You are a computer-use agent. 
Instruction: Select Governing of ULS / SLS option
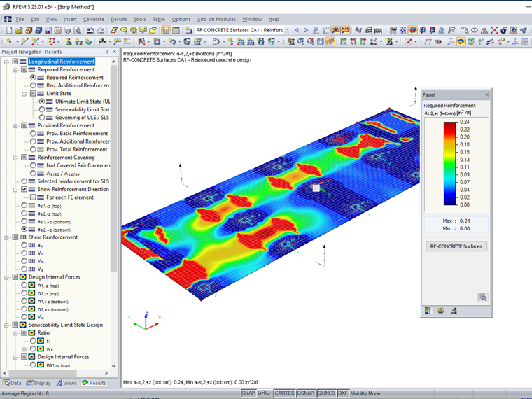point(42,118)
